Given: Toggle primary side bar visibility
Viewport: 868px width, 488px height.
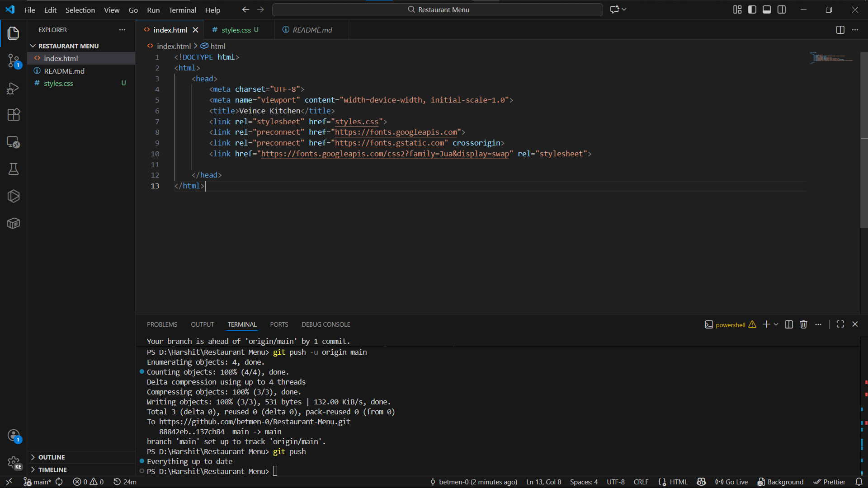Looking at the screenshot, I should (752, 9).
